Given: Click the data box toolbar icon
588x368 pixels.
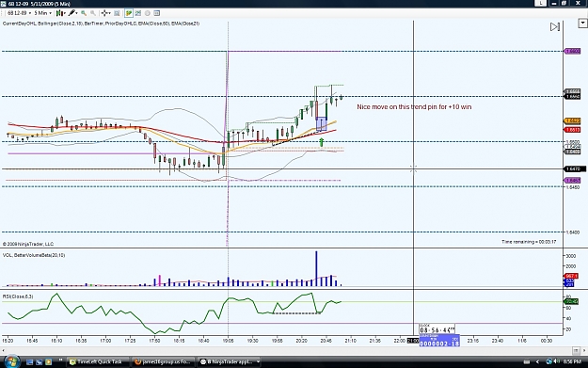Looking at the screenshot, I should [x=117, y=13].
